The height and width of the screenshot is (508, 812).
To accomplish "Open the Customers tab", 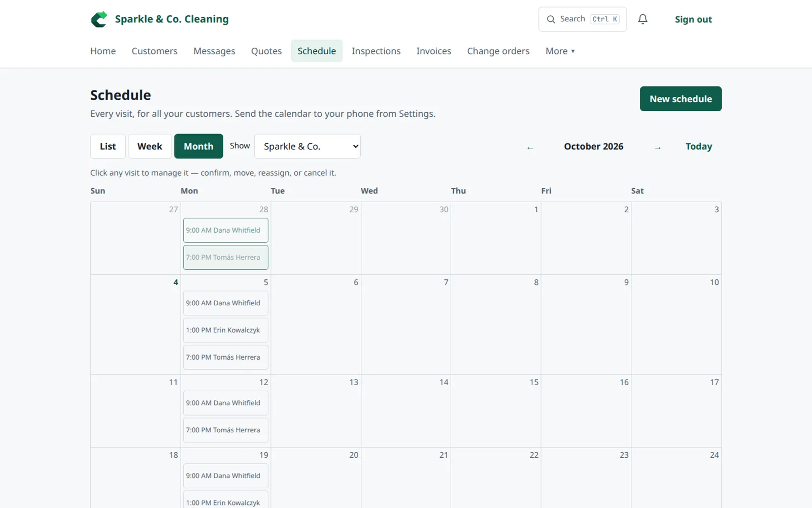I will pos(154,51).
